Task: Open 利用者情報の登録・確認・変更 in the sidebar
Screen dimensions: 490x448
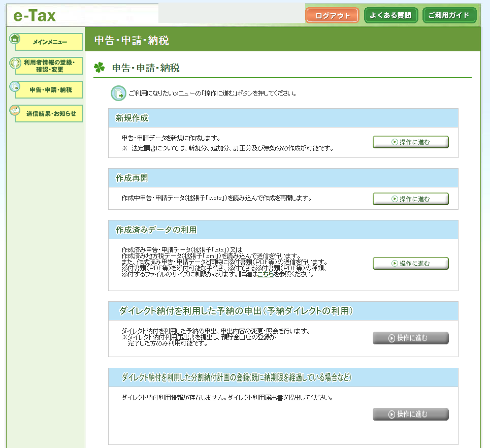Action: click(49, 66)
